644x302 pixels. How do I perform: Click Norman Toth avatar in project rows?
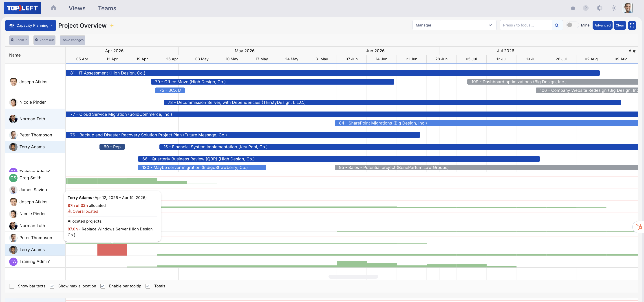point(13,119)
